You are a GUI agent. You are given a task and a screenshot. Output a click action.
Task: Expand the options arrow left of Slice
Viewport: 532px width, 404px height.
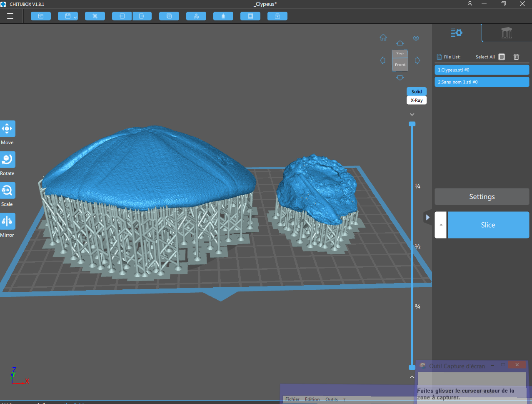441,225
